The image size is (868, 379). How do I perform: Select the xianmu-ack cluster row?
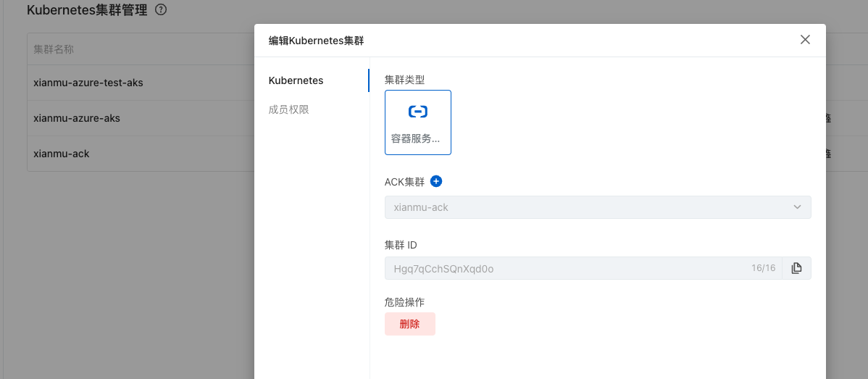pos(141,154)
